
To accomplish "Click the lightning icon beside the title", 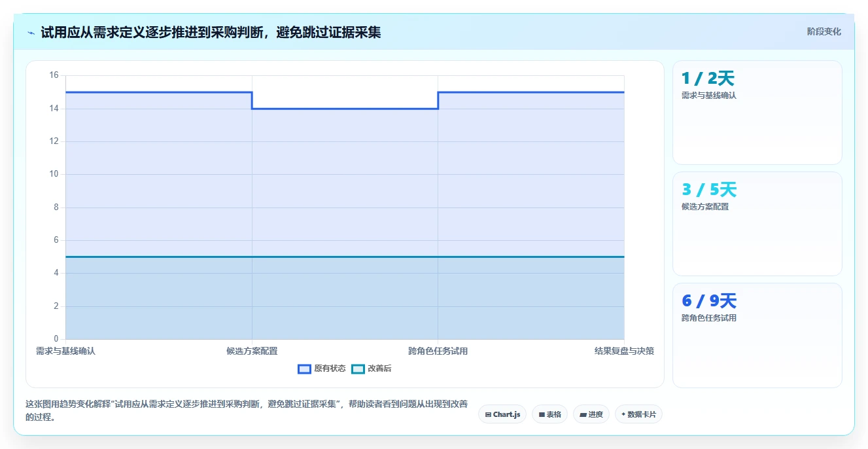I will click(x=31, y=32).
